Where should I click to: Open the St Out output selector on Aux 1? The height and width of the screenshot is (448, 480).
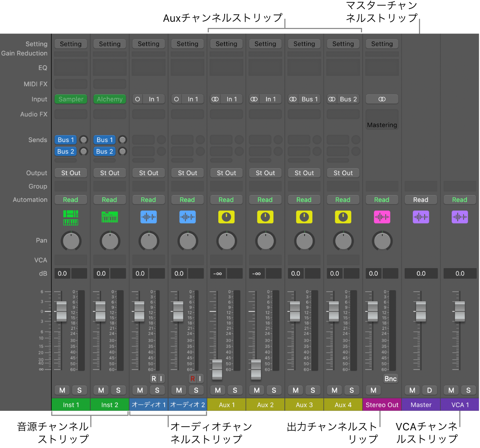(x=226, y=173)
